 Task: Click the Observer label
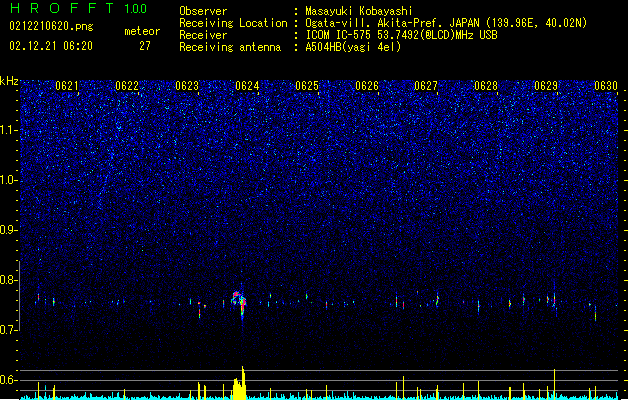tap(203, 11)
